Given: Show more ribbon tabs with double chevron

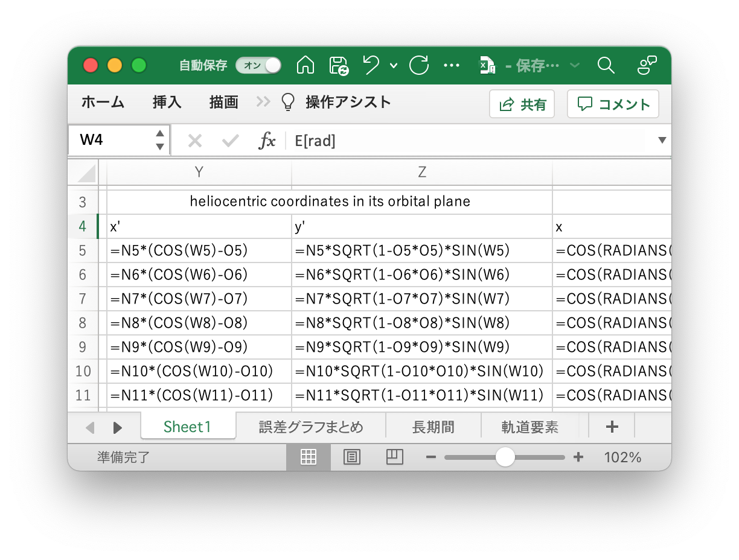Looking at the screenshot, I should click(263, 103).
